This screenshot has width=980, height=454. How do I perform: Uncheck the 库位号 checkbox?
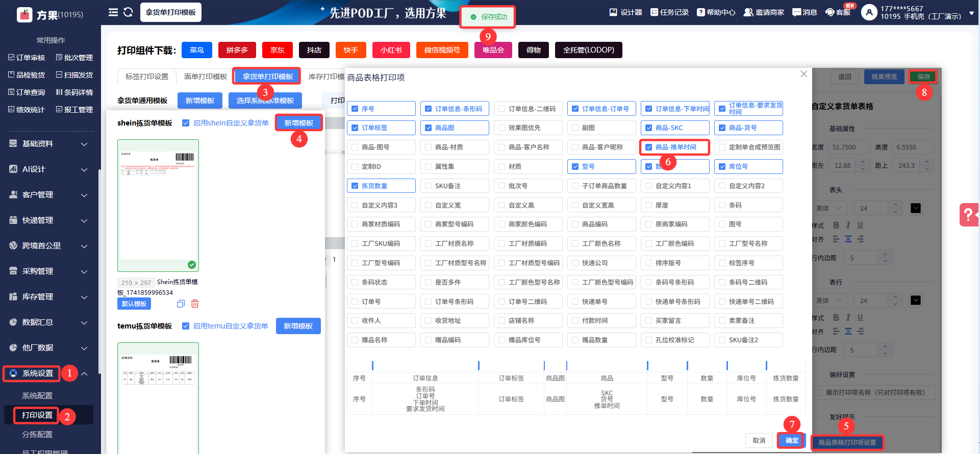coord(722,167)
